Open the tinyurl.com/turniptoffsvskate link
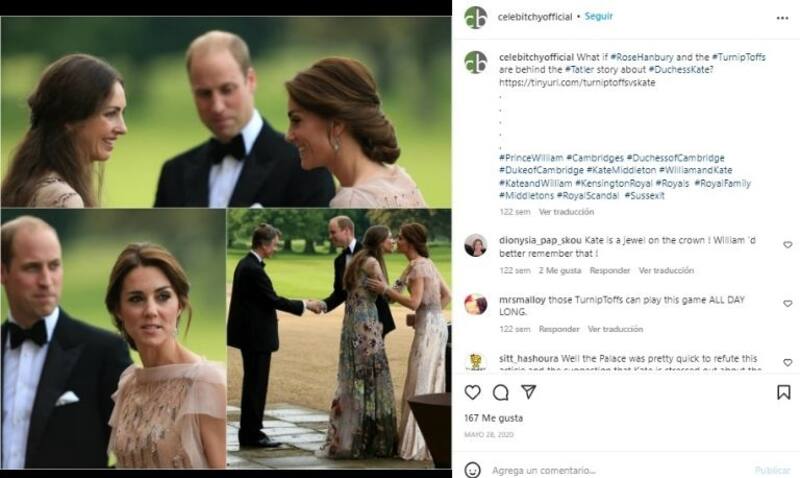The width and height of the screenshot is (800, 478). (564, 82)
